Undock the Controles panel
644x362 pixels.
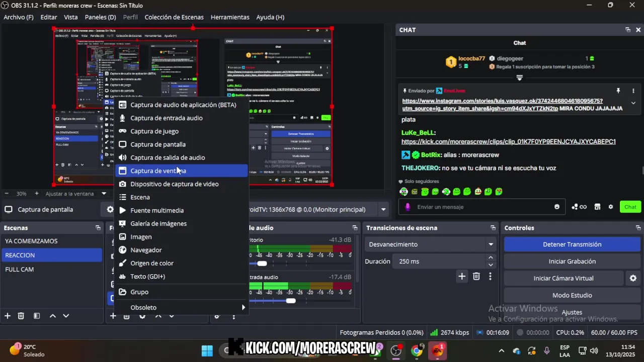638,228
